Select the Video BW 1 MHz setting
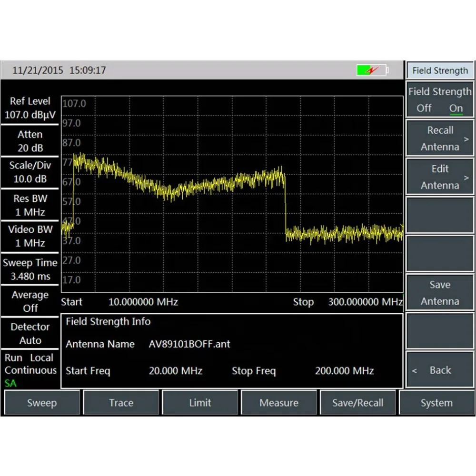476x476 pixels. 30,236
